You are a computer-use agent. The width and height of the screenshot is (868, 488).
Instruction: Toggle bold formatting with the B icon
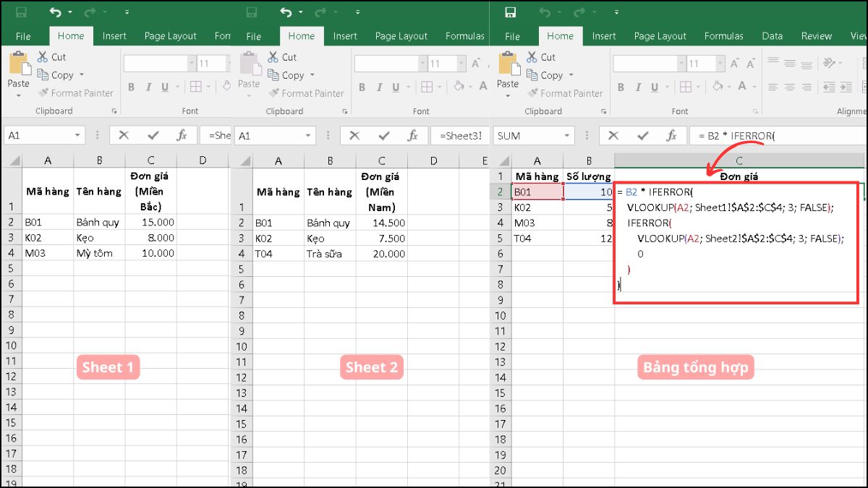click(x=621, y=87)
